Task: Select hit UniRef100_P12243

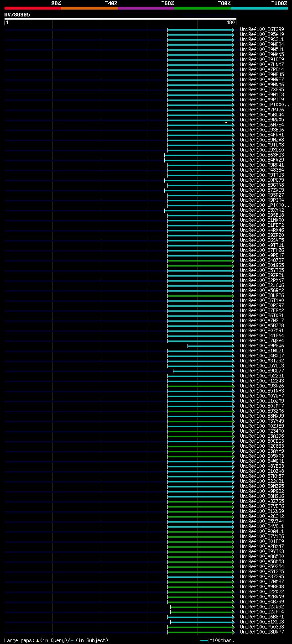Action: 262,381
